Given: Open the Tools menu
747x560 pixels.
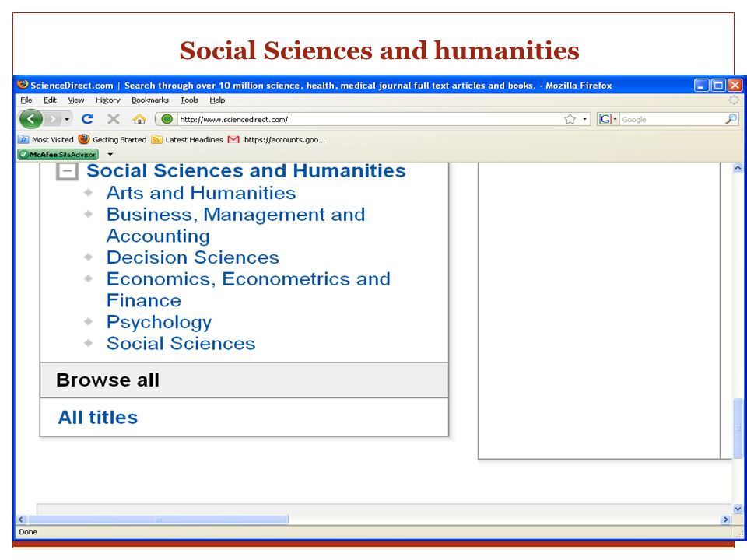Looking at the screenshot, I should 189,100.
